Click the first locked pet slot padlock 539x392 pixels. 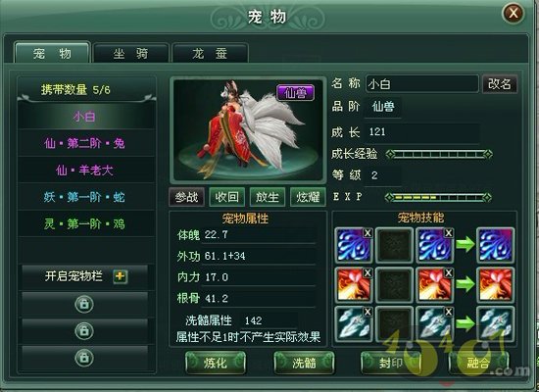tap(84, 304)
